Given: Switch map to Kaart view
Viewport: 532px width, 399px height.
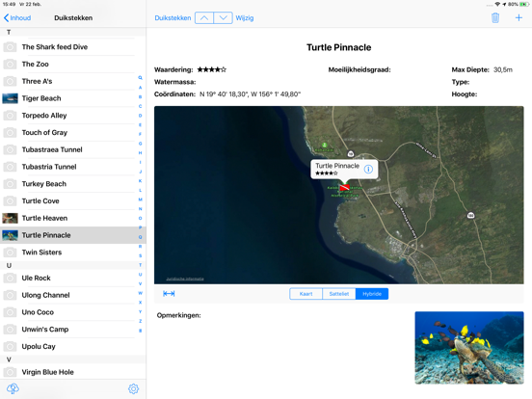Looking at the screenshot, I should pyautogui.click(x=306, y=294).
